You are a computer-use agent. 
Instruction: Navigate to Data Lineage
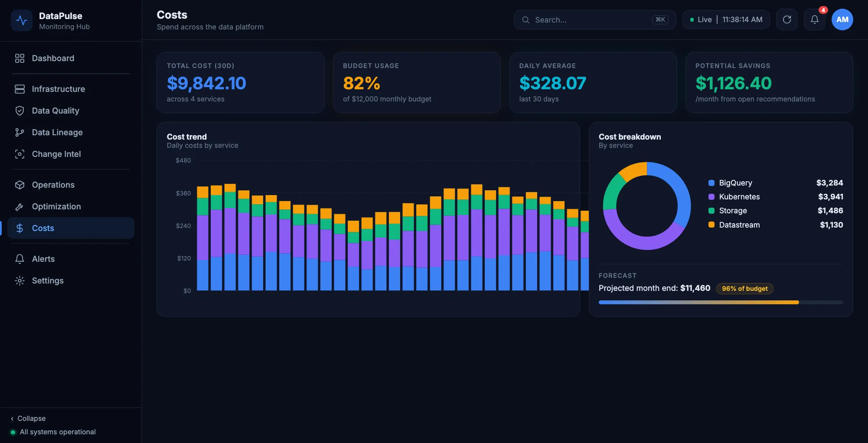(x=71, y=132)
